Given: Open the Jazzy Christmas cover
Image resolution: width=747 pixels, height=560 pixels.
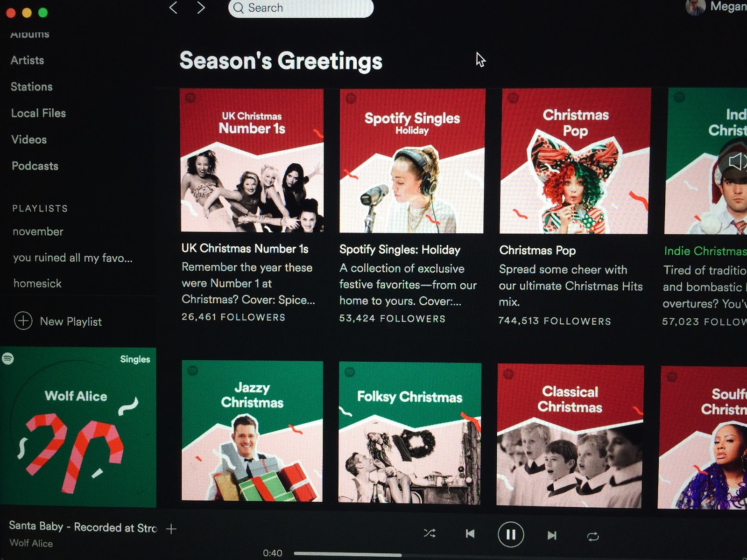Looking at the screenshot, I should tap(252, 431).
